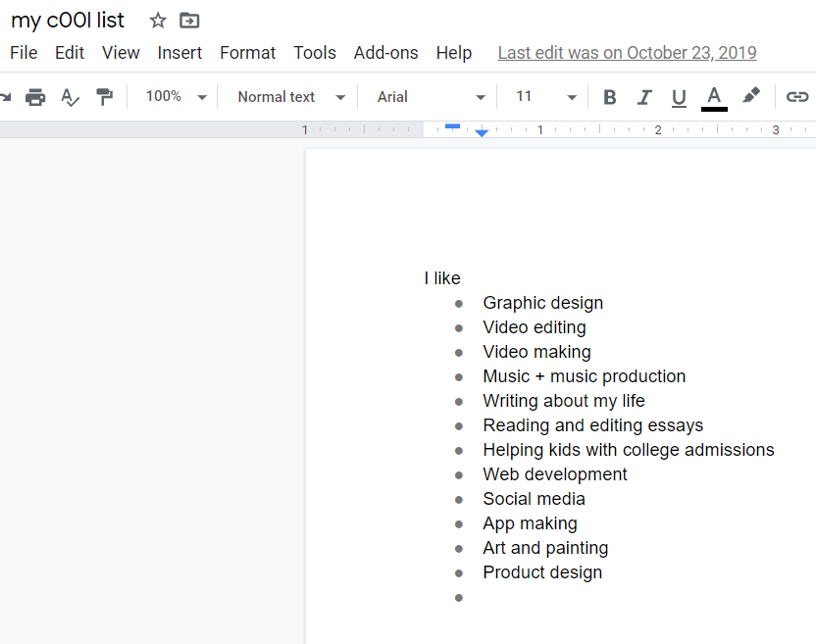Run spelling and grammar check
The image size is (816, 644).
pos(70,97)
